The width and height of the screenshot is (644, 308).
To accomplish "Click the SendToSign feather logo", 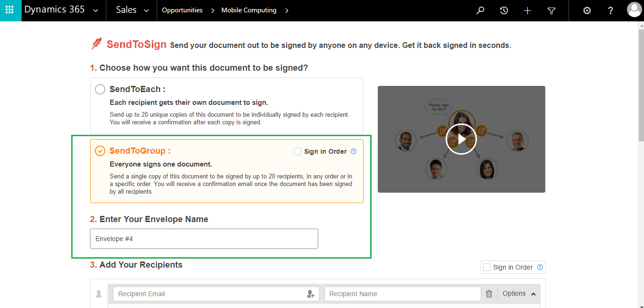I will [x=96, y=44].
